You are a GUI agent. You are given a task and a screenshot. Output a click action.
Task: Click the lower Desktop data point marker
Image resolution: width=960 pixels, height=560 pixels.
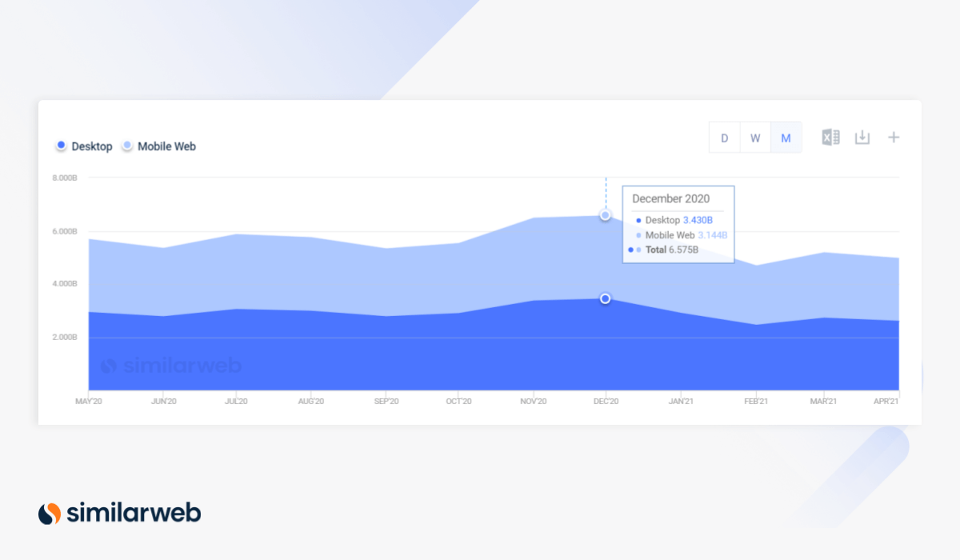pos(605,298)
